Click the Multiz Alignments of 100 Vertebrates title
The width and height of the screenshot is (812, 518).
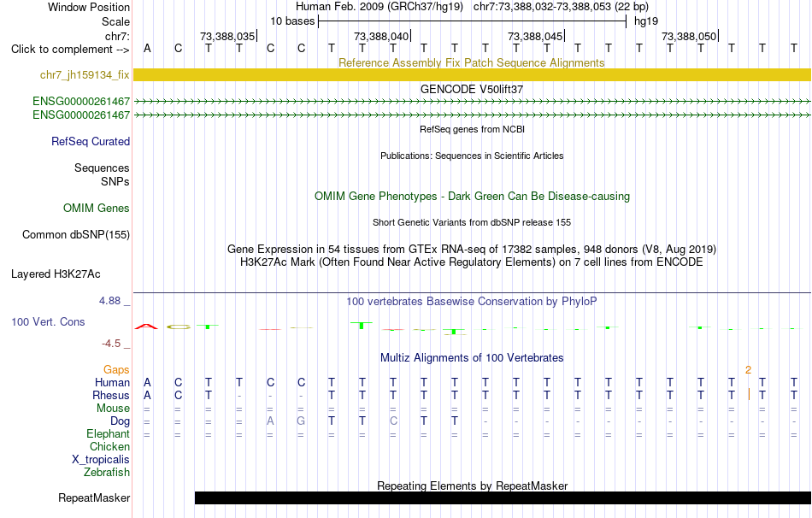tap(472, 357)
